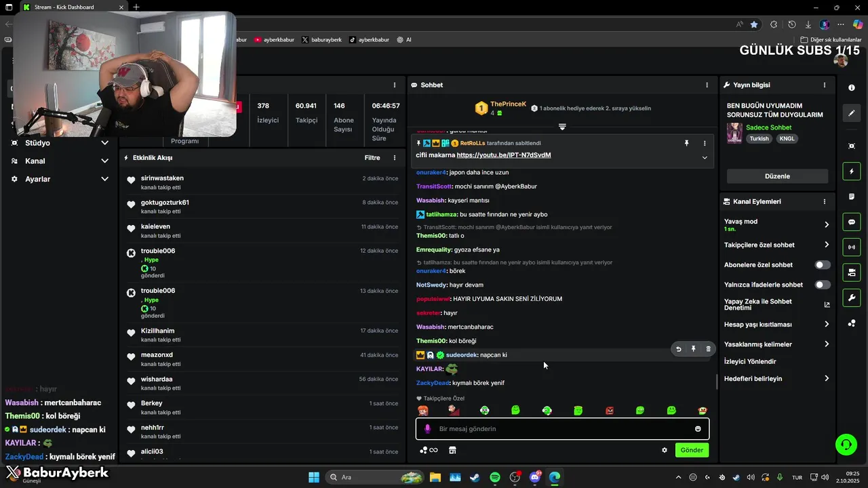Expand the pinned message chevron
Viewport: 868px width, 488px height.
[705, 157]
